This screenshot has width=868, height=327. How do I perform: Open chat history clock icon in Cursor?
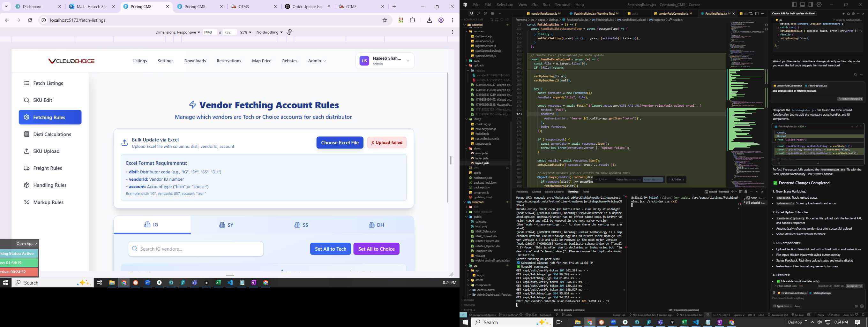point(853,13)
